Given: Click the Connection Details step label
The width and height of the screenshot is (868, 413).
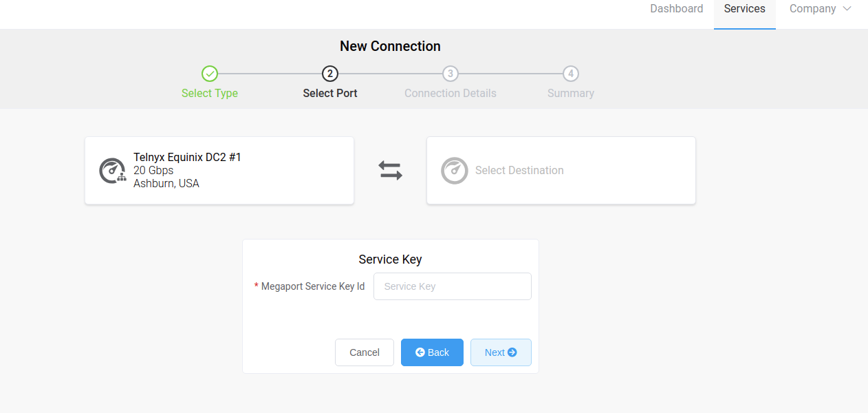Looking at the screenshot, I should tap(451, 93).
